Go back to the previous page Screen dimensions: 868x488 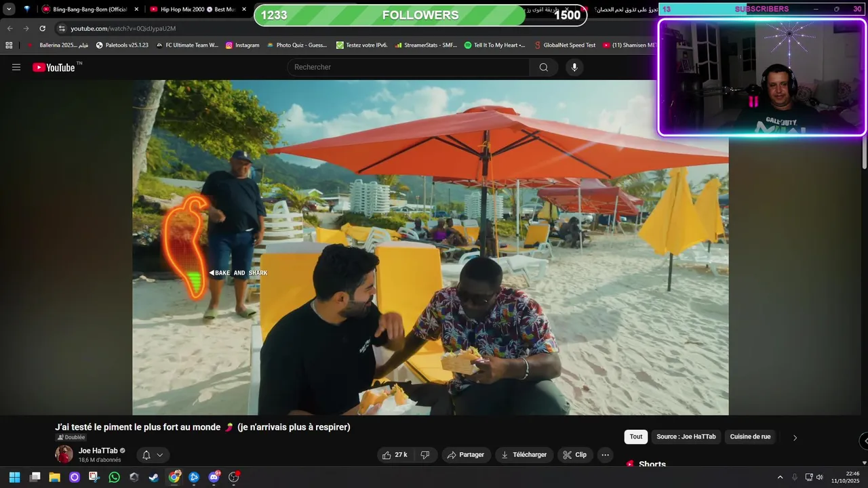tap(10, 28)
